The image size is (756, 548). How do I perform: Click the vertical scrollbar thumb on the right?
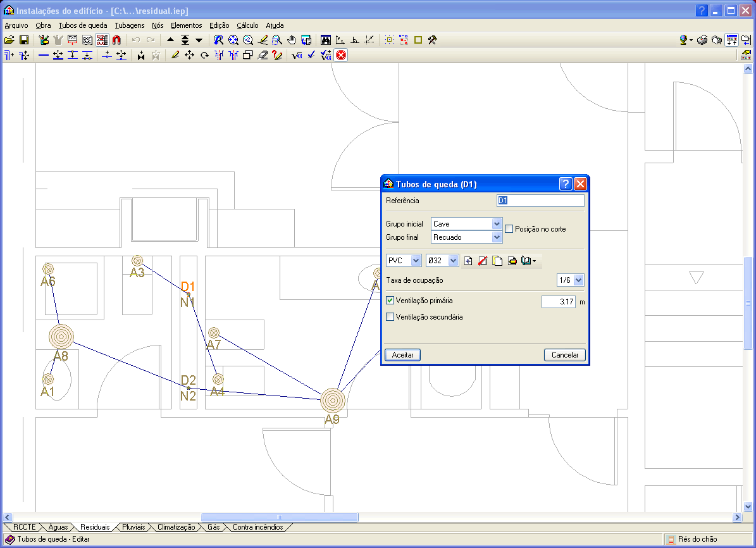[x=748, y=303]
